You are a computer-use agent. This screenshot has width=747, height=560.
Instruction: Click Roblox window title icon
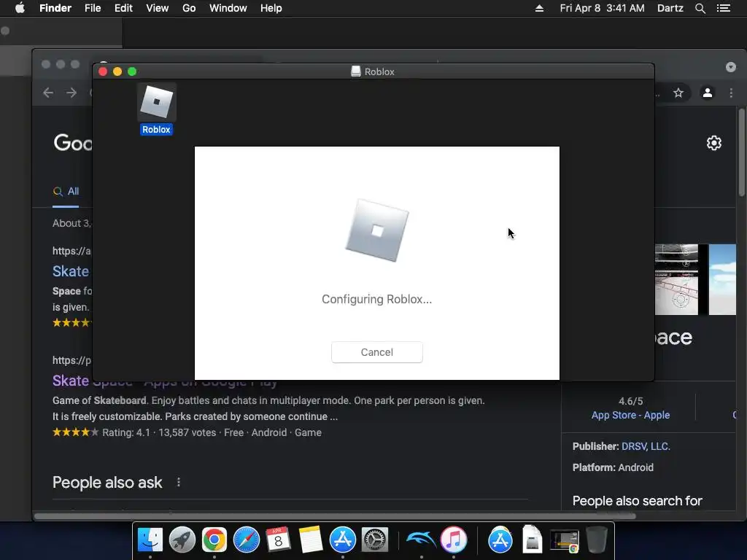[356, 71]
